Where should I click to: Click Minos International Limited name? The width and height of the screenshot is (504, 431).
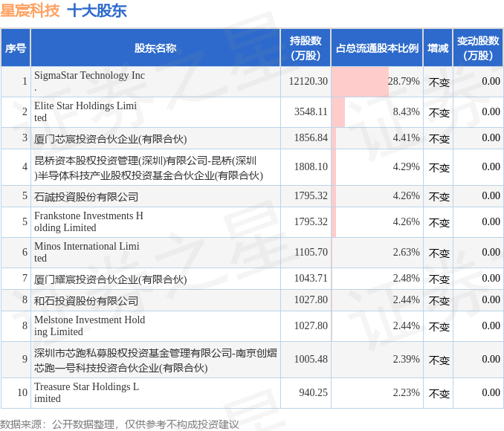pyautogui.click(x=86, y=252)
